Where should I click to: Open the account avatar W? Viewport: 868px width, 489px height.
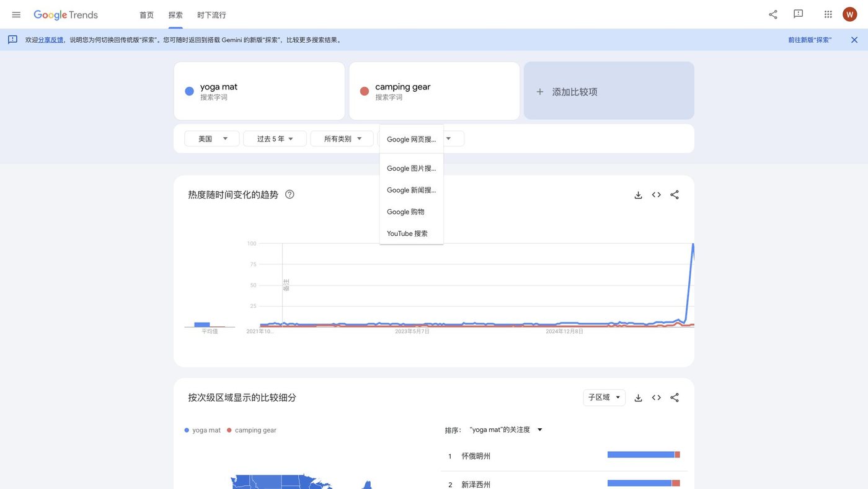pos(850,14)
